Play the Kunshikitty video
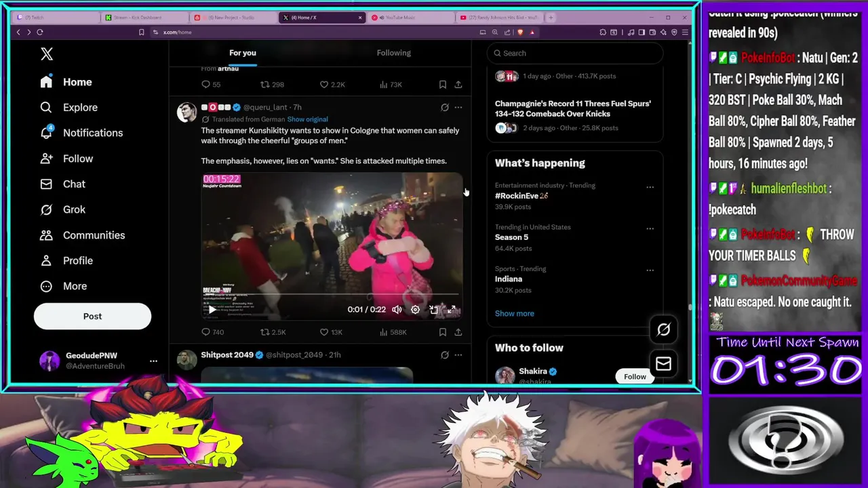Image resolution: width=868 pixels, height=488 pixels. pyautogui.click(x=212, y=310)
